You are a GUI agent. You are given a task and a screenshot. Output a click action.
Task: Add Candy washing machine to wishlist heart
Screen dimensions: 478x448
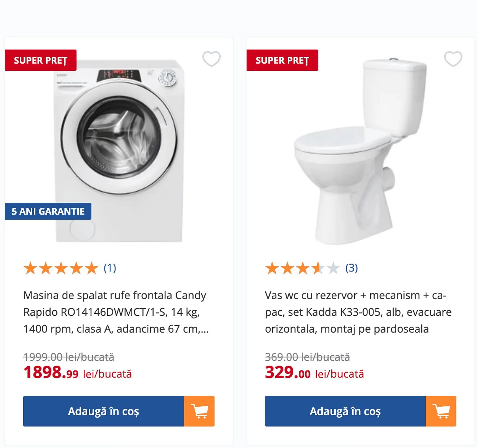[x=211, y=59]
